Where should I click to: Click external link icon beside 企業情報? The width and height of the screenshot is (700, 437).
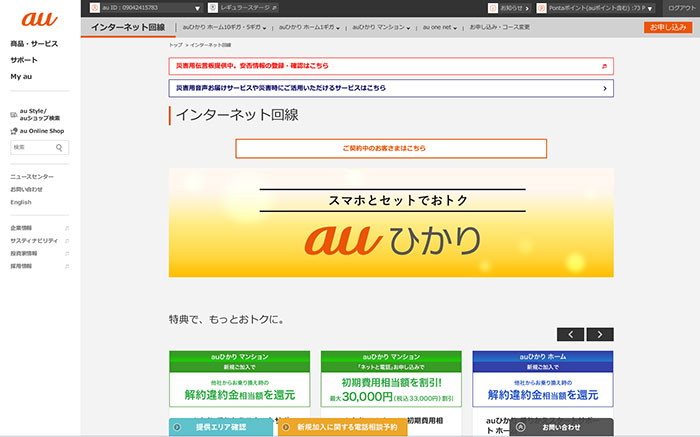click(67, 228)
